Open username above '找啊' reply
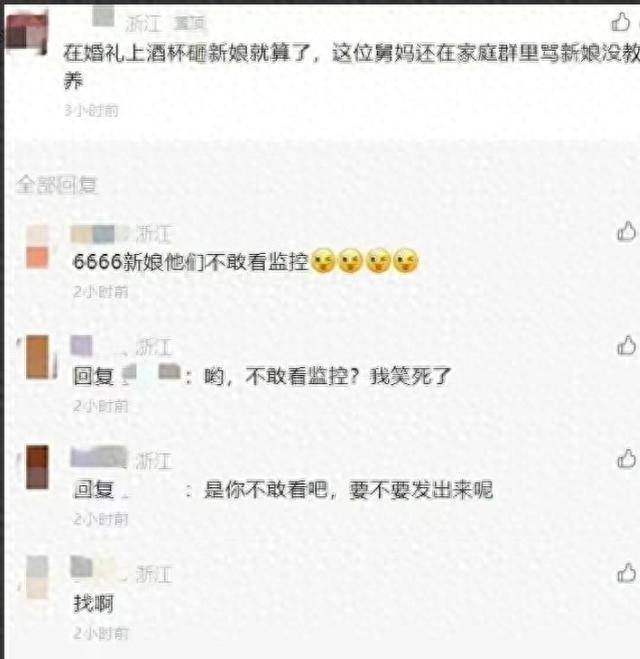This screenshot has width=640, height=659. 99,568
